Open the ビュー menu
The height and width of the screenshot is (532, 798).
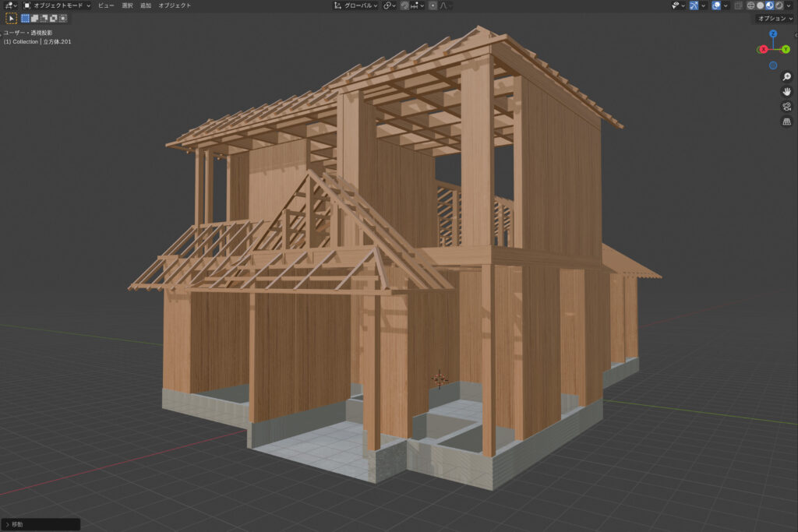[x=106, y=5]
